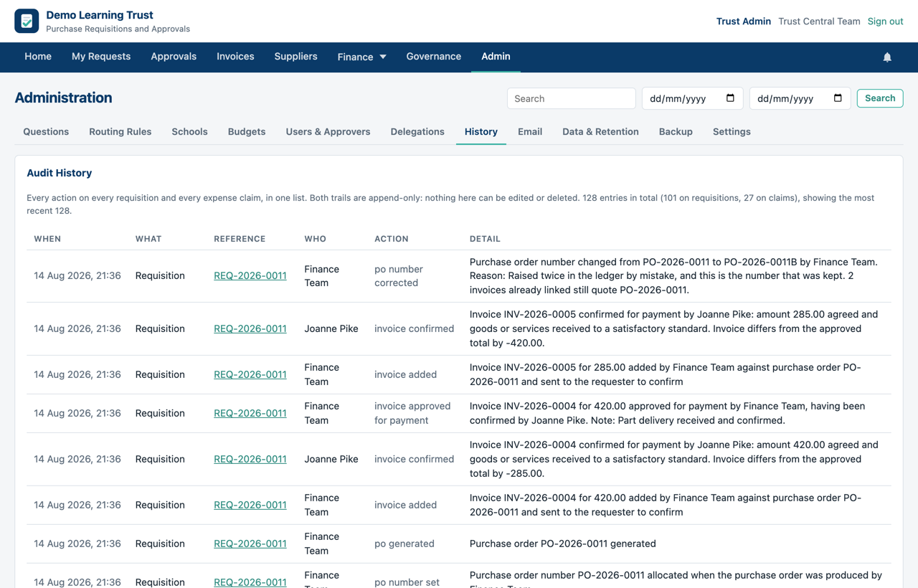
Task: Go to Users & Approvers tab
Action: point(328,132)
